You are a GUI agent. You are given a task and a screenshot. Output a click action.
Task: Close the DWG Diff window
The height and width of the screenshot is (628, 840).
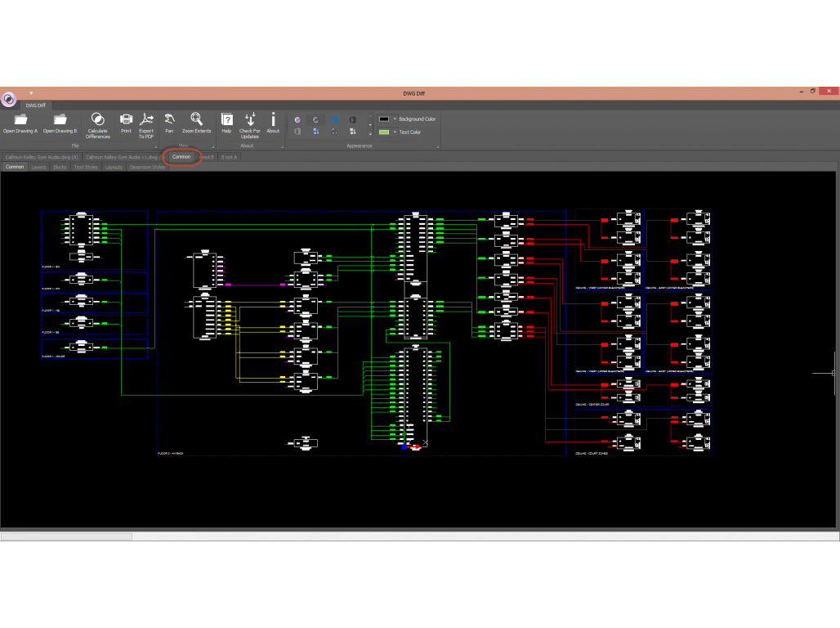tap(829, 91)
